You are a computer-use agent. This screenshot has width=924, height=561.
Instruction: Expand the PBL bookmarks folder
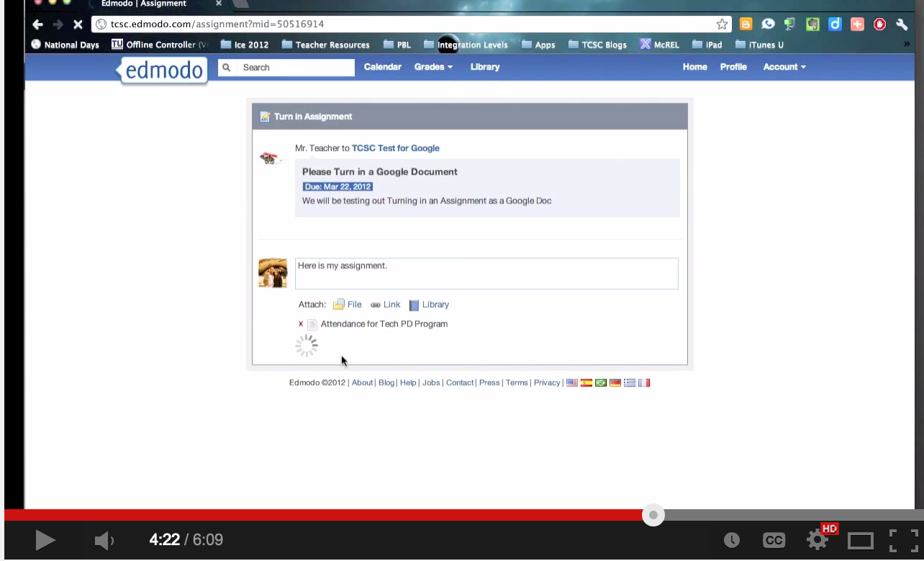[x=397, y=45]
